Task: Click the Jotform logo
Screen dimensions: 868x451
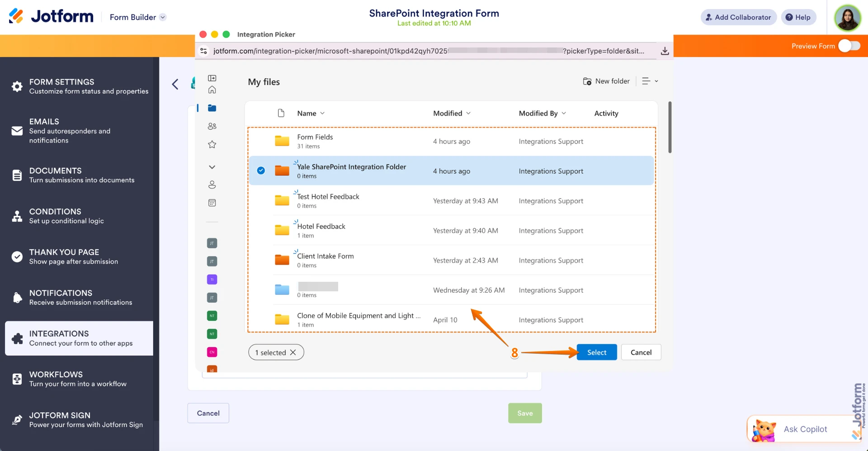Action: [51, 17]
